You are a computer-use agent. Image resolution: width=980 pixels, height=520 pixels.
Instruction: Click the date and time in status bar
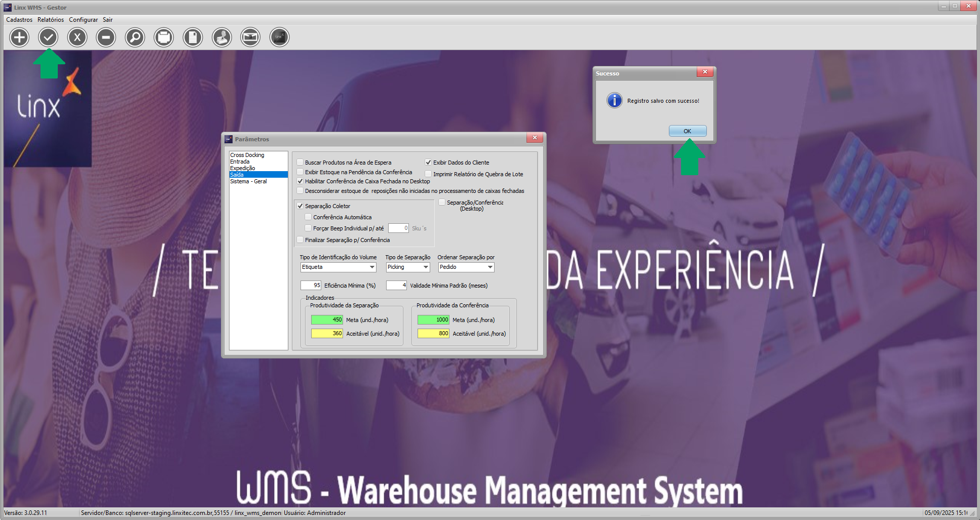[946, 513]
